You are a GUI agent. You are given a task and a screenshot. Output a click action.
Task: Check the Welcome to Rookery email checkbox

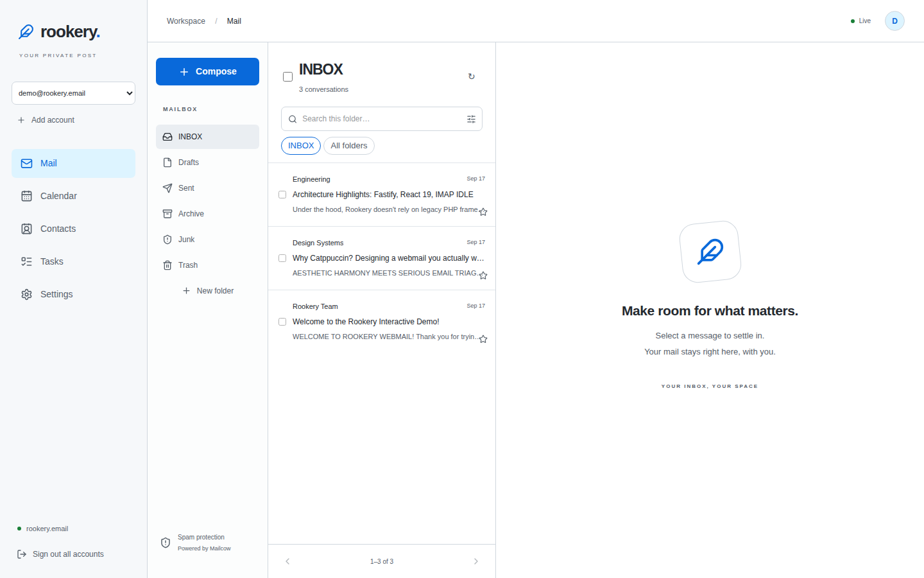pos(282,322)
